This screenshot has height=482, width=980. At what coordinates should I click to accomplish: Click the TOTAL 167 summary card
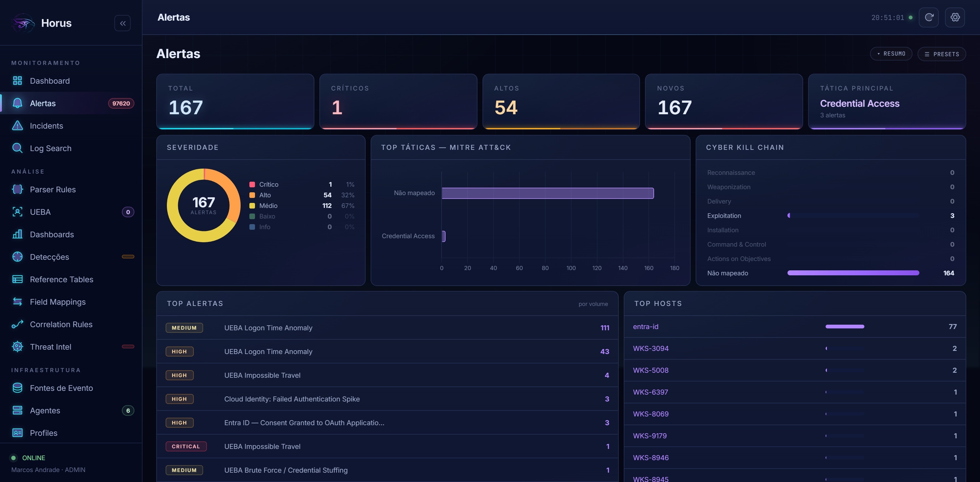pyautogui.click(x=235, y=101)
